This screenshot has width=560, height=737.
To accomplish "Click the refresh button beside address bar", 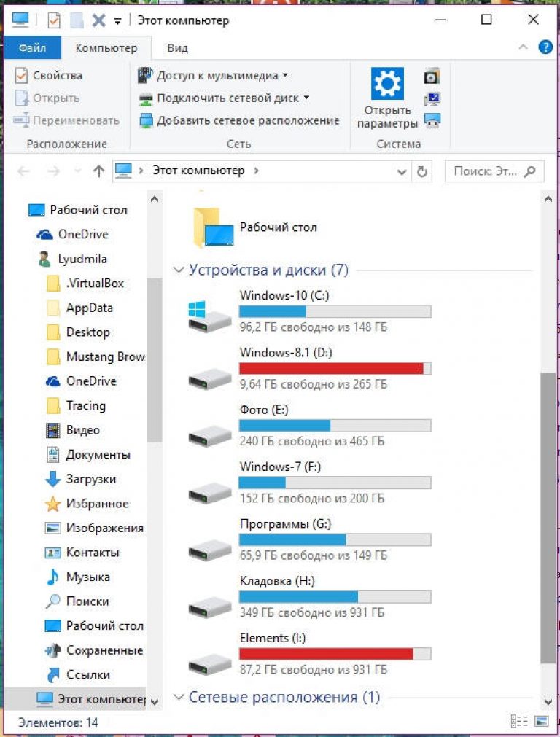I will tap(421, 171).
